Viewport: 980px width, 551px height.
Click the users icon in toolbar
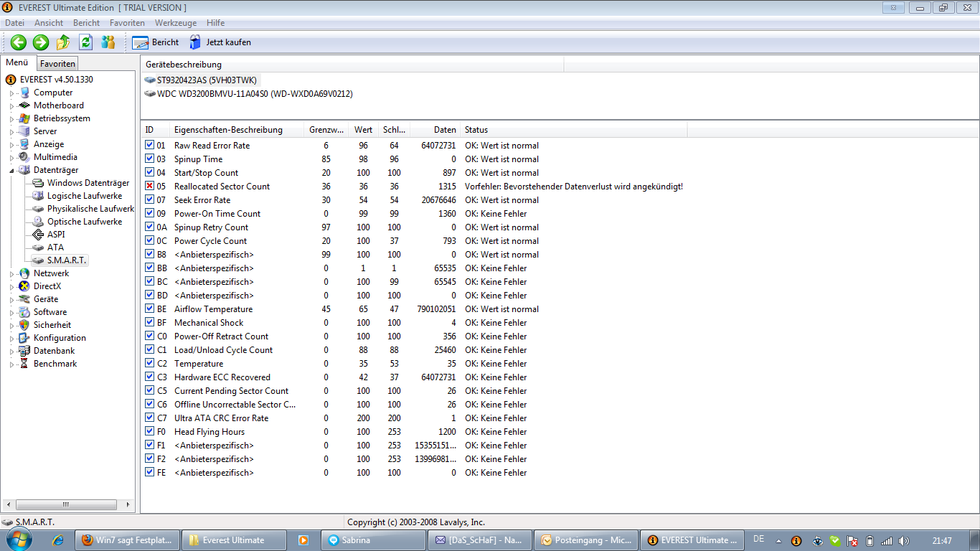tap(108, 42)
